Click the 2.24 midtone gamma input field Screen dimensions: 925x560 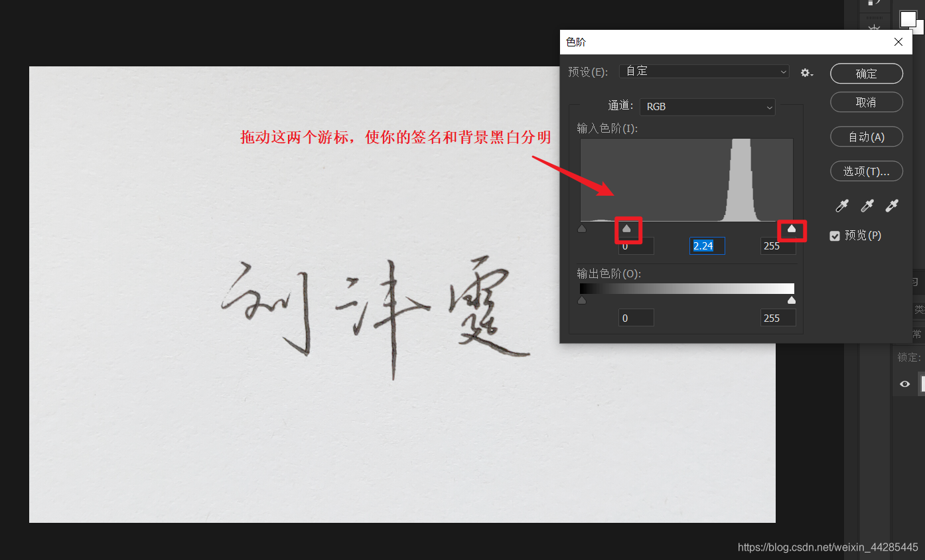click(x=707, y=245)
